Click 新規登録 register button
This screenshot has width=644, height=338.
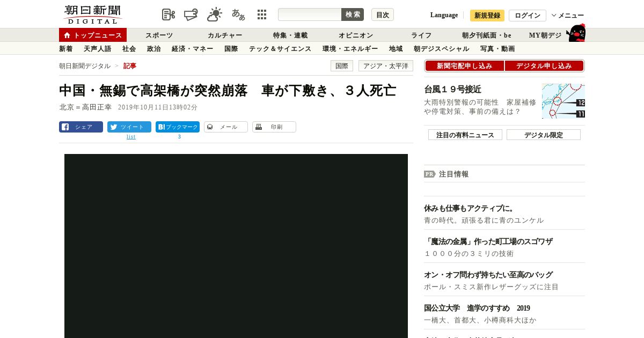[x=487, y=16]
